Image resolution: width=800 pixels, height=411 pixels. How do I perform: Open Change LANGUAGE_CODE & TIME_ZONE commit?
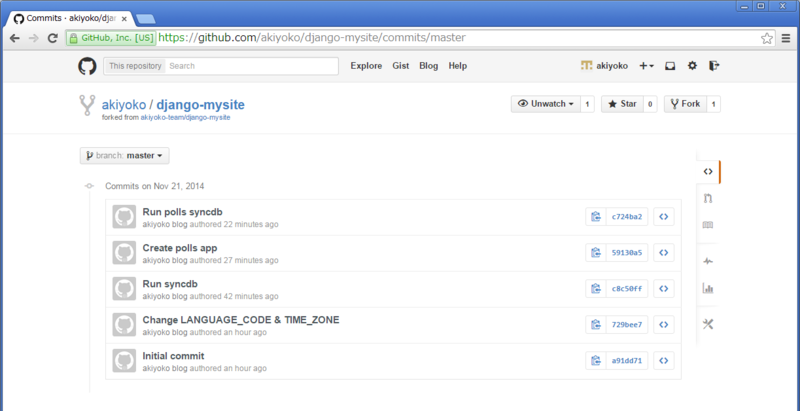(x=241, y=320)
